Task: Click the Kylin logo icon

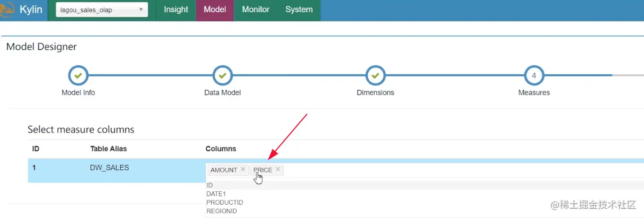Action: [6, 10]
